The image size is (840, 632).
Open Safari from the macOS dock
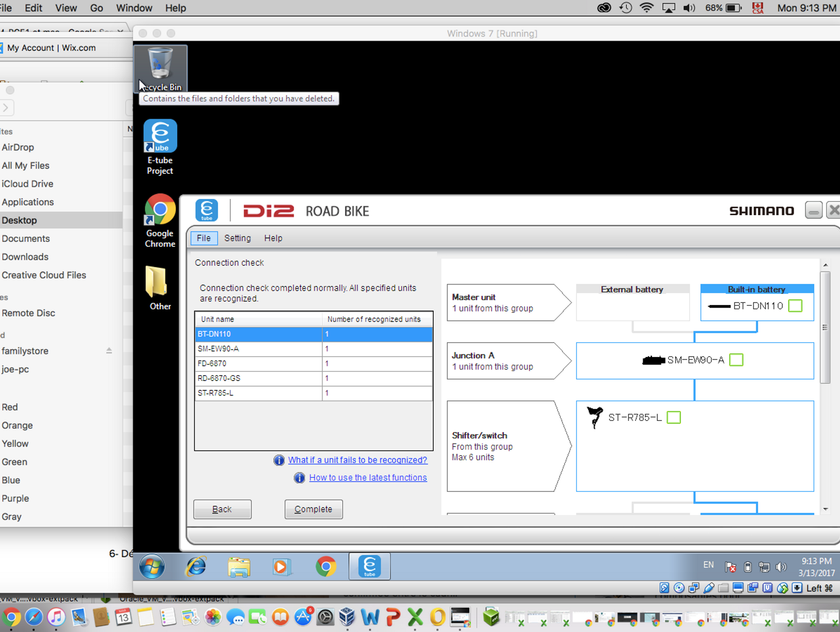point(34,617)
